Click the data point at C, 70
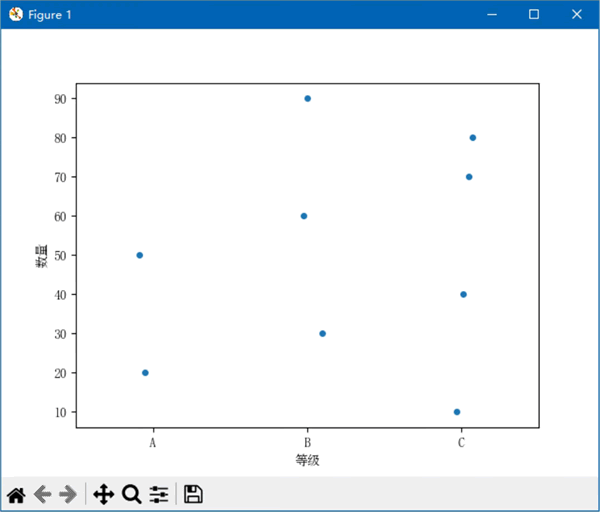The width and height of the screenshot is (600, 512). click(469, 177)
